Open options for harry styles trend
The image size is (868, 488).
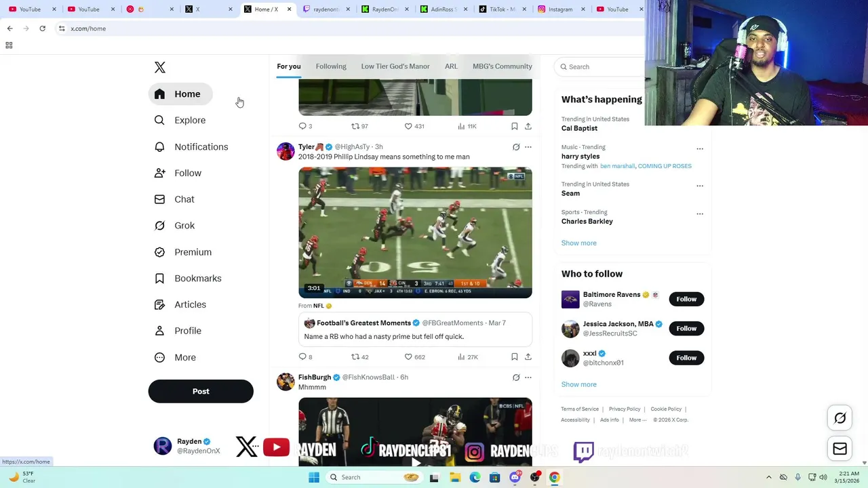(x=700, y=149)
